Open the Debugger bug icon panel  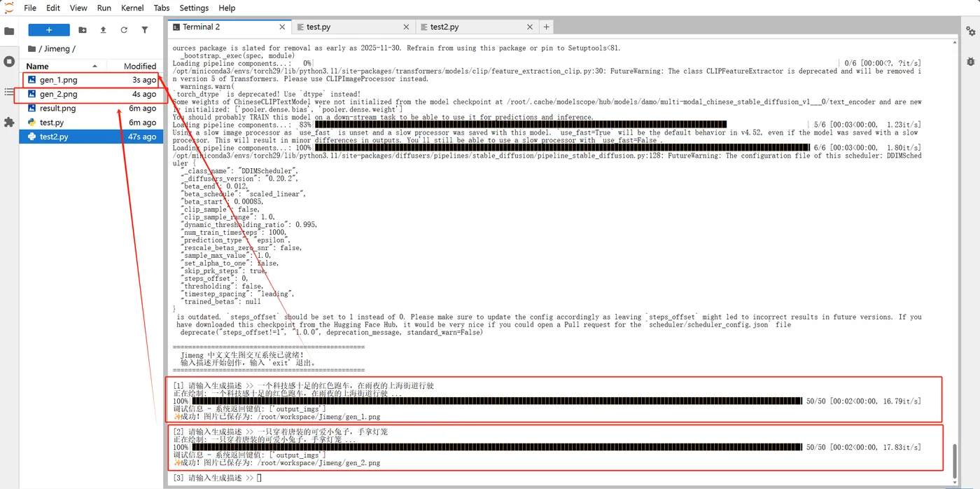tap(970, 62)
